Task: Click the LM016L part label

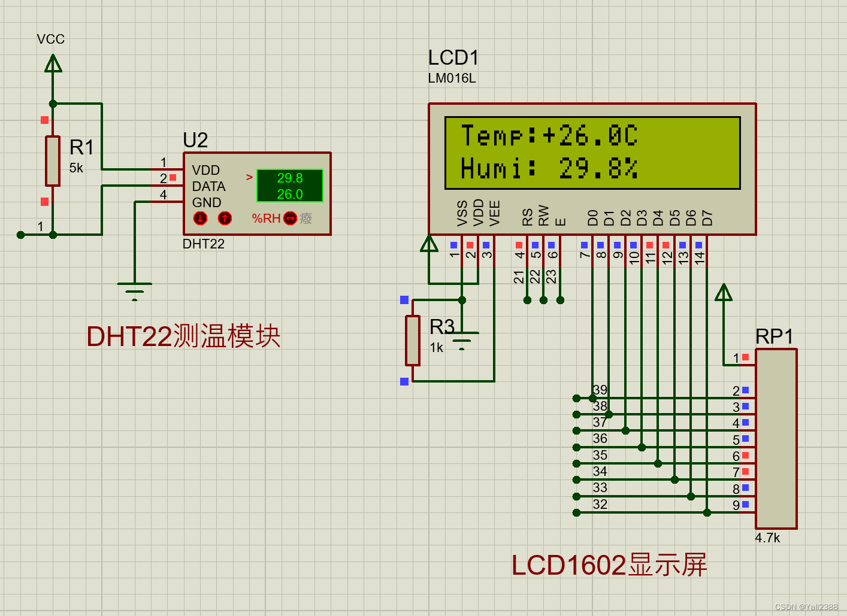Action: pyautogui.click(x=452, y=78)
